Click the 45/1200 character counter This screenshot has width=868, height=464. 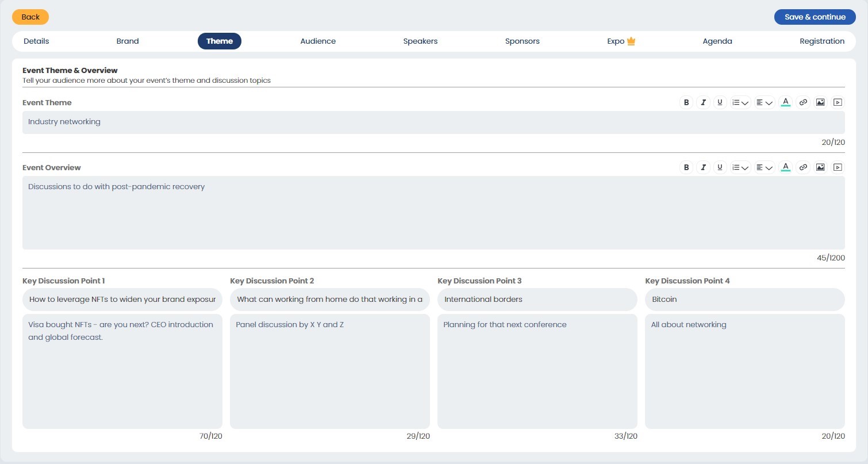[831, 258]
